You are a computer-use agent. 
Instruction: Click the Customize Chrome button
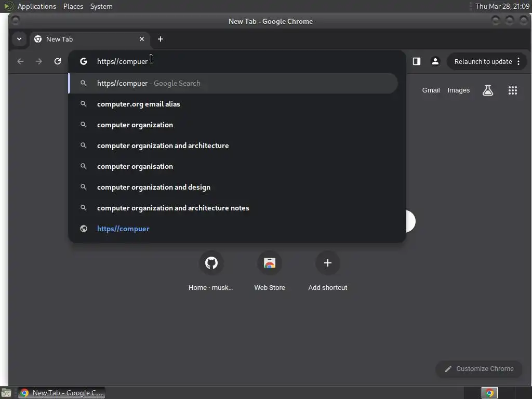click(x=479, y=369)
